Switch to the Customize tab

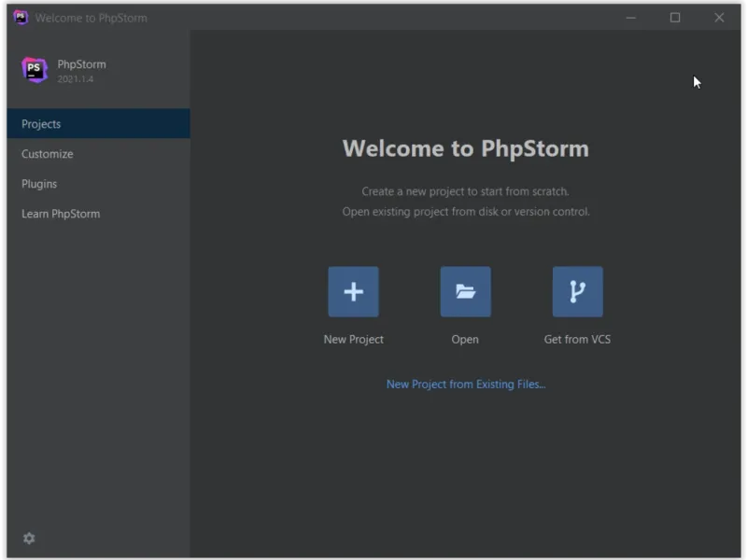[99, 154]
